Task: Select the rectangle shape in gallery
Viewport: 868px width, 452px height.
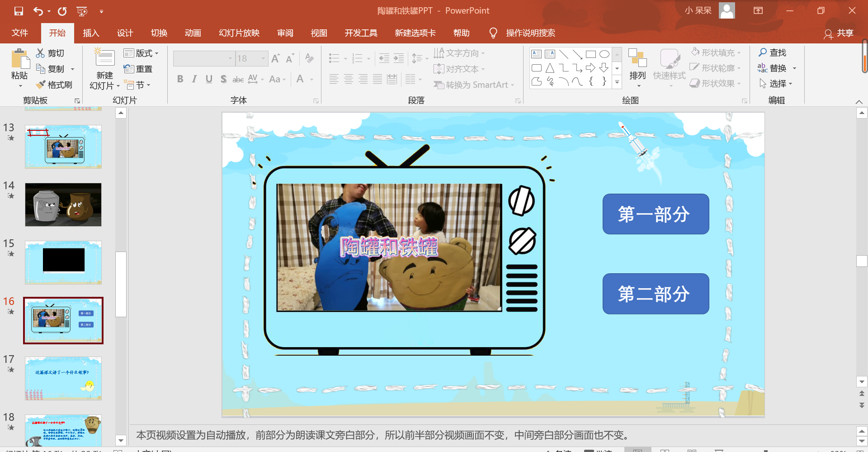Action: point(591,54)
